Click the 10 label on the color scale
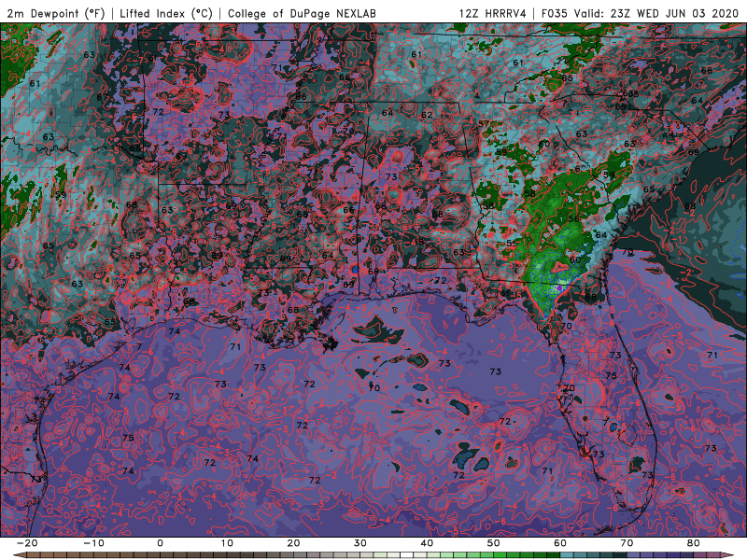Image resolution: width=747 pixels, height=560 pixels. point(227,543)
